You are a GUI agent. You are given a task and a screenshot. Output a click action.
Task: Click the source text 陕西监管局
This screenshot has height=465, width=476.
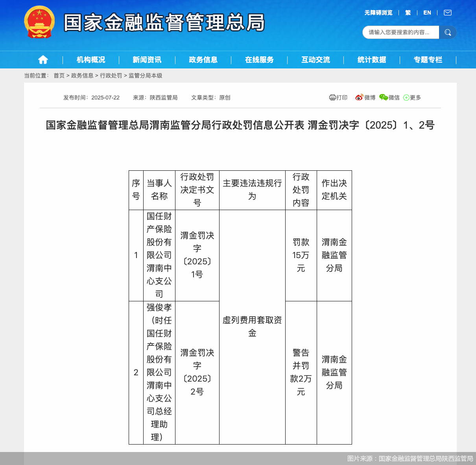[164, 98]
